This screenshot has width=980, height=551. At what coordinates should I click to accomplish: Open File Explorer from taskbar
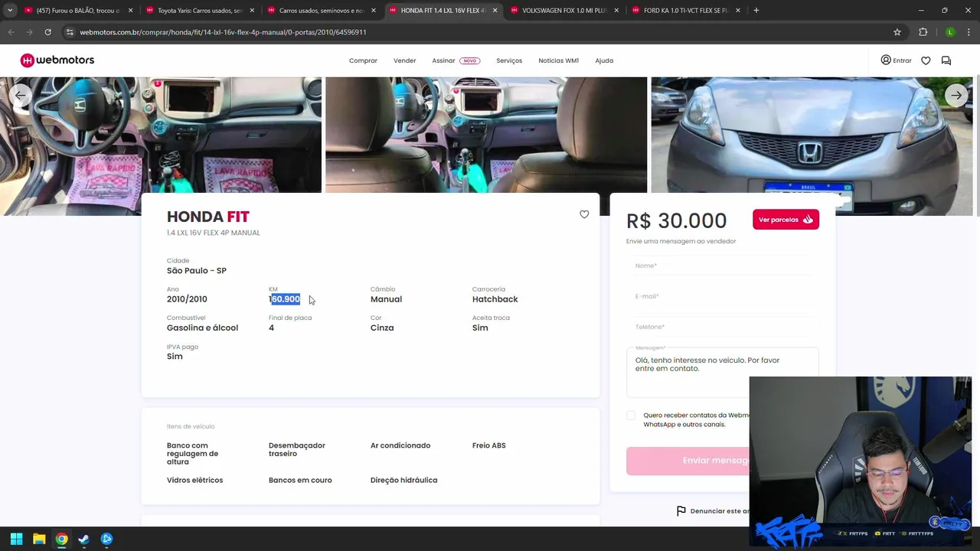click(39, 539)
